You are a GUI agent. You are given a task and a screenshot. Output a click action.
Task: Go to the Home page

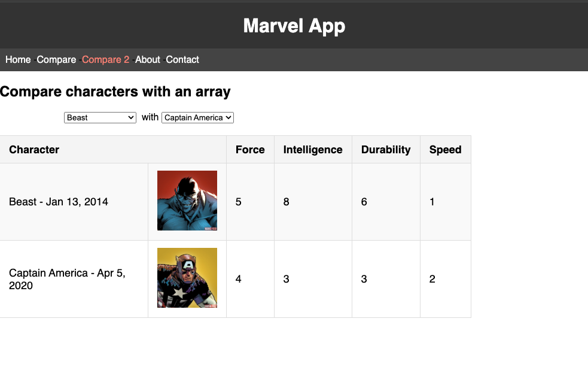18,60
